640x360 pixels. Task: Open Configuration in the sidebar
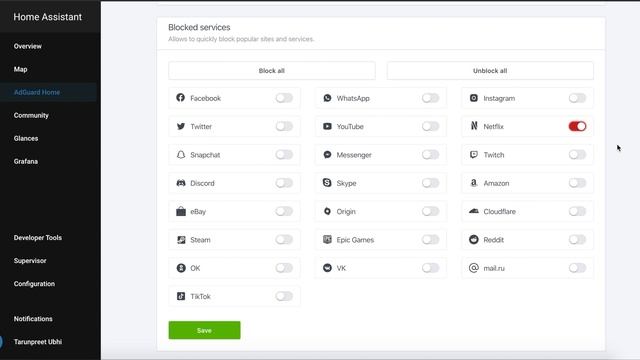tap(34, 284)
